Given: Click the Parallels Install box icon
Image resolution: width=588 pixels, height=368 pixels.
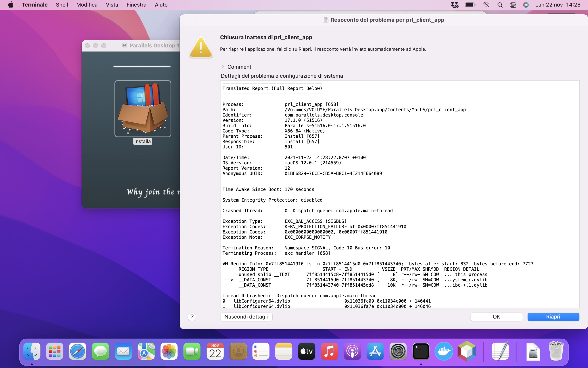Looking at the screenshot, I should pyautogui.click(x=143, y=109).
